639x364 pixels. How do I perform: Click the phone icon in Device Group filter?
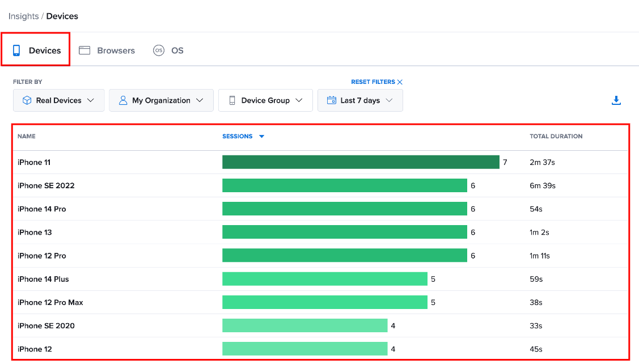click(x=232, y=100)
